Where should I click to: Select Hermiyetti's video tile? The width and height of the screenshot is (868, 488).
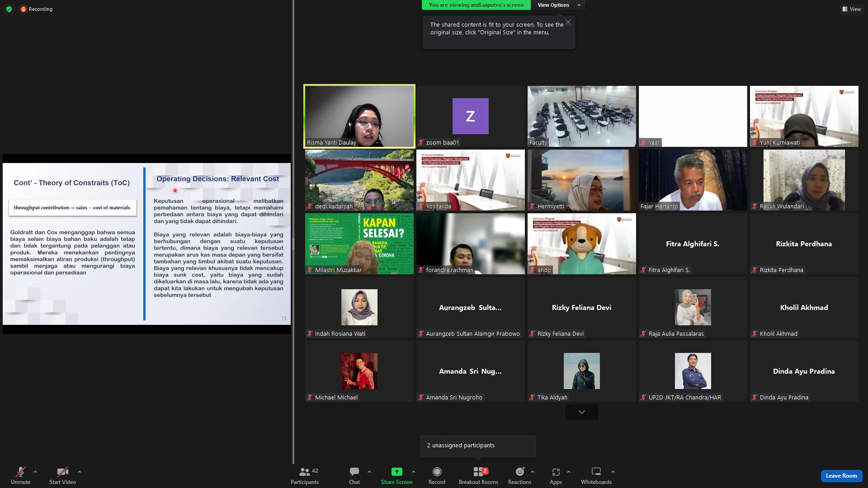click(x=582, y=180)
